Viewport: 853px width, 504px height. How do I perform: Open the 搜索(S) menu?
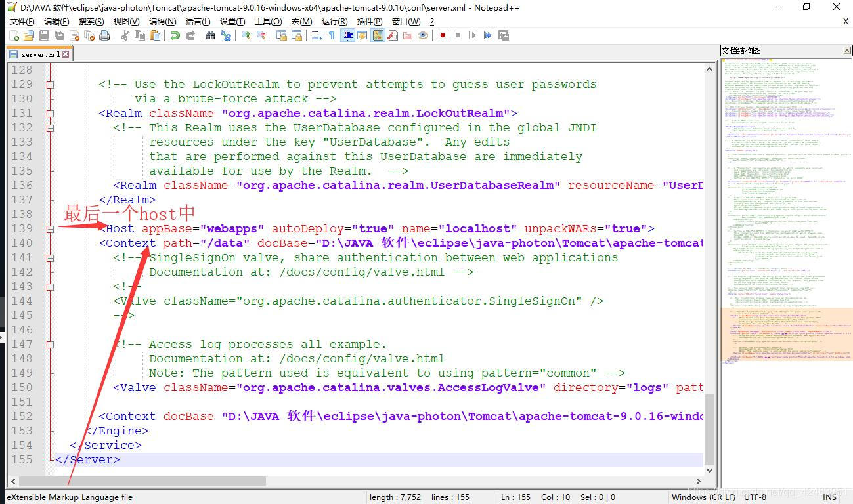91,22
